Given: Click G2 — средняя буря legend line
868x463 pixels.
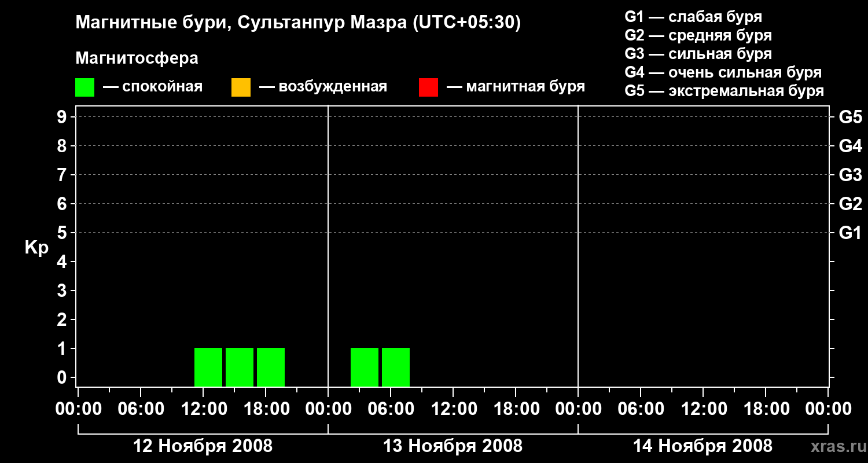Looking at the screenshot, I should 698,35.
